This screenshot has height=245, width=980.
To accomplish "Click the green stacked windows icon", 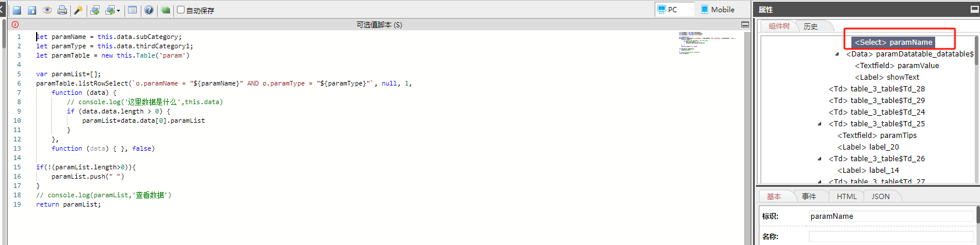I will point(165,10).
